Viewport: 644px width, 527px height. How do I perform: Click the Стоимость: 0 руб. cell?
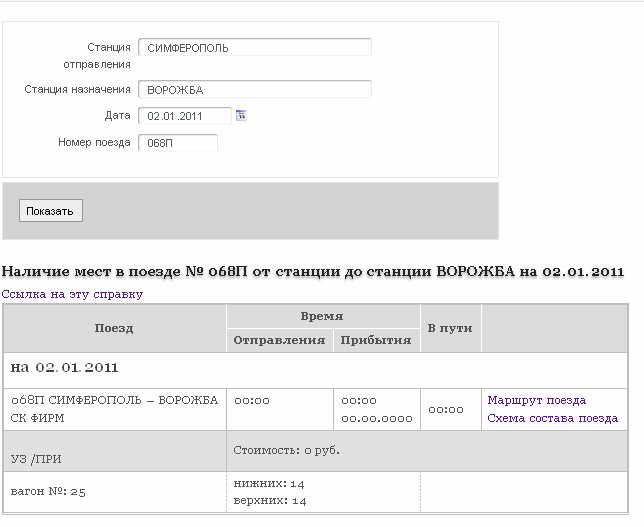(286, 450)
